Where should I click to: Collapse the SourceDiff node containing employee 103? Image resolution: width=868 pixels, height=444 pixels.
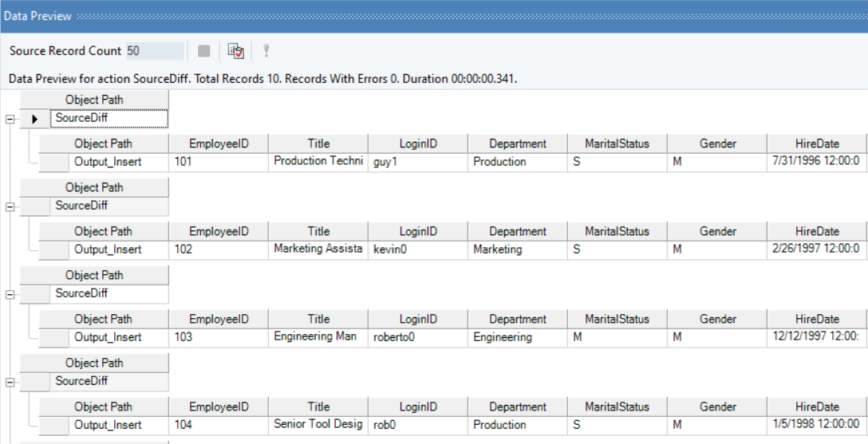point(10,294)
